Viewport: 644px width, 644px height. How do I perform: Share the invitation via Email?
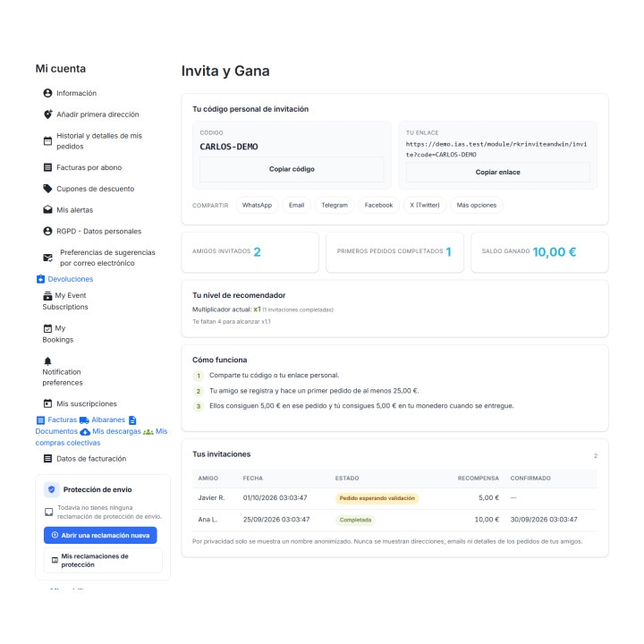coord(297,205)
